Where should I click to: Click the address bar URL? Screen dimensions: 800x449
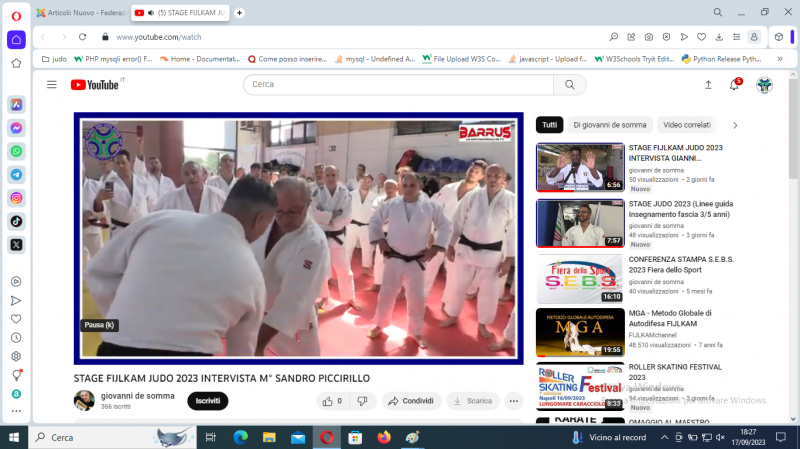pyautogui.click(x=159, y=37)
